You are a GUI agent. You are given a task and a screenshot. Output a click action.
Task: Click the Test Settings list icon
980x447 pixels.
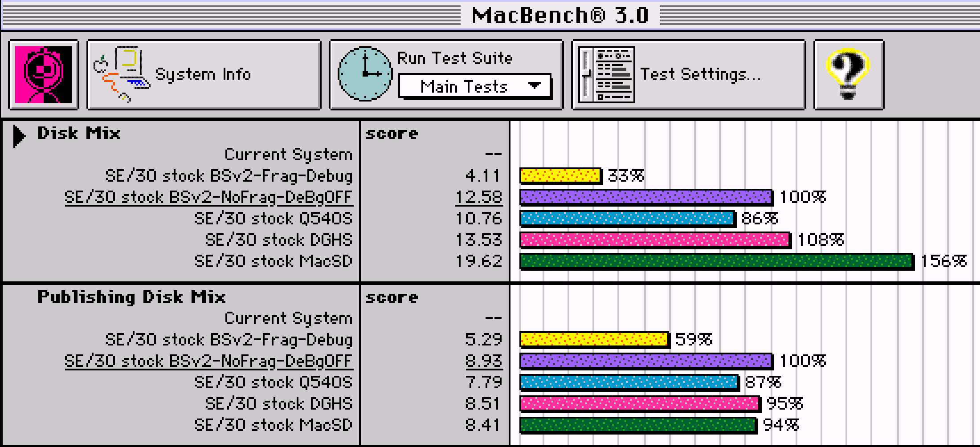click(606, 74)
